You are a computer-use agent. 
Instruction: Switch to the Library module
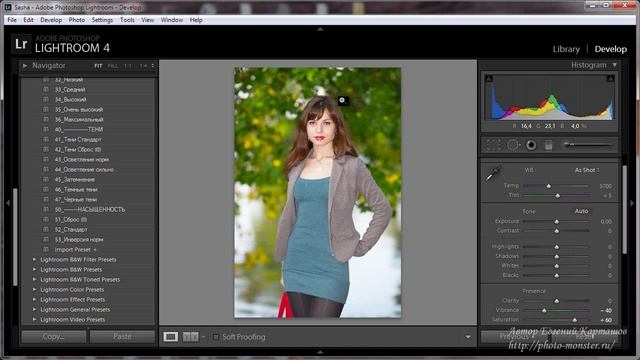point(566,49)
